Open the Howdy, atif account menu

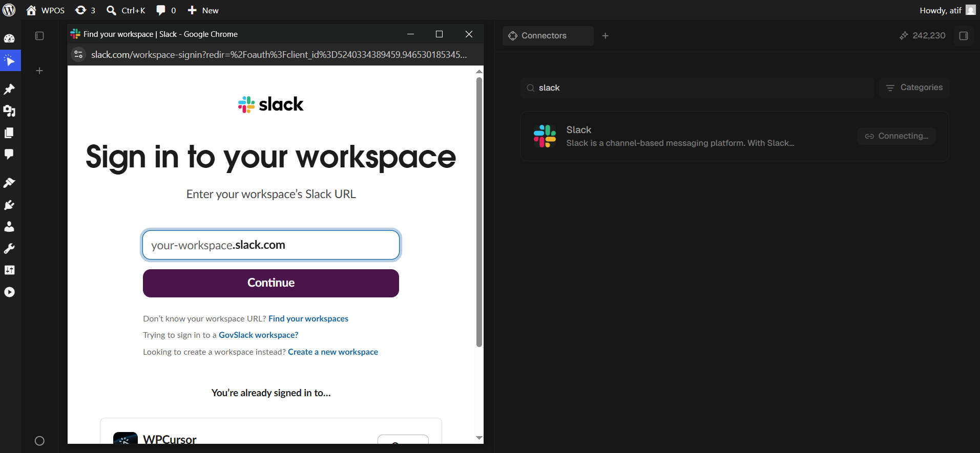pyautogui.click(x=947, y=10)
